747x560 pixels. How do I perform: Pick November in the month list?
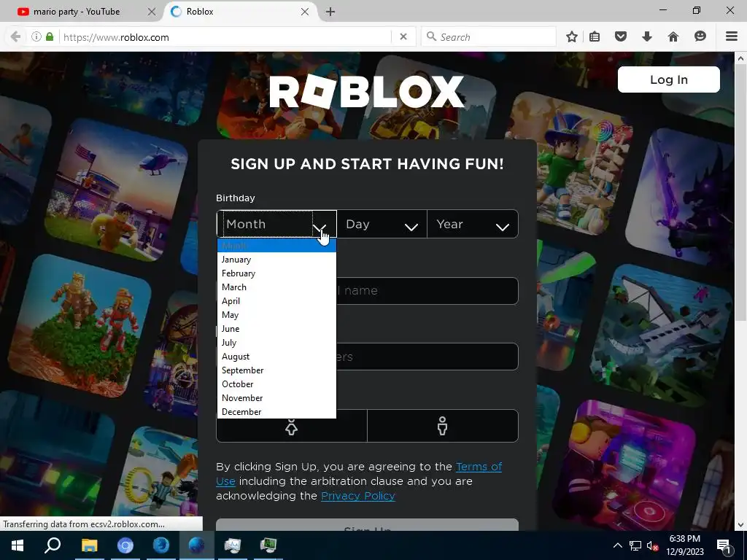[276, 397]
